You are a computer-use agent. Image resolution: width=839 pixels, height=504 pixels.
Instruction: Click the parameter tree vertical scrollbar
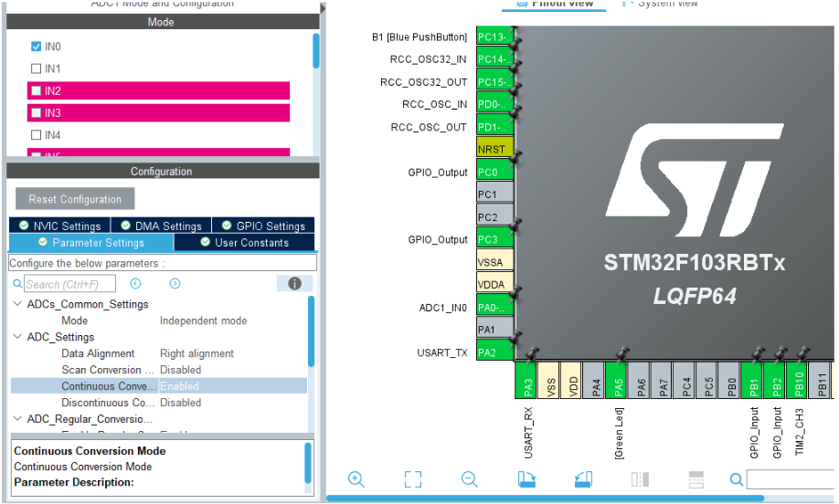coord(311,331)
